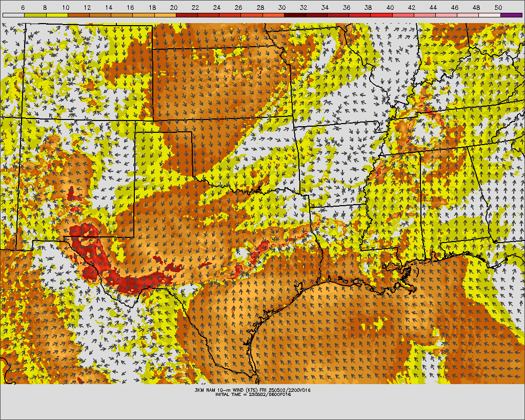Click the legend number 28

point(260,7)
